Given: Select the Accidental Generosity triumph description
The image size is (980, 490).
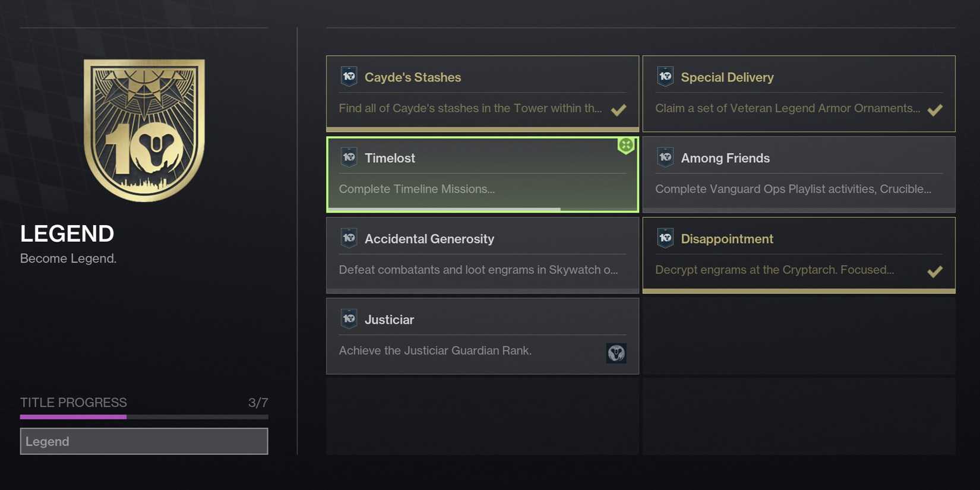Looking at the screenshot, I should point(478,270).
